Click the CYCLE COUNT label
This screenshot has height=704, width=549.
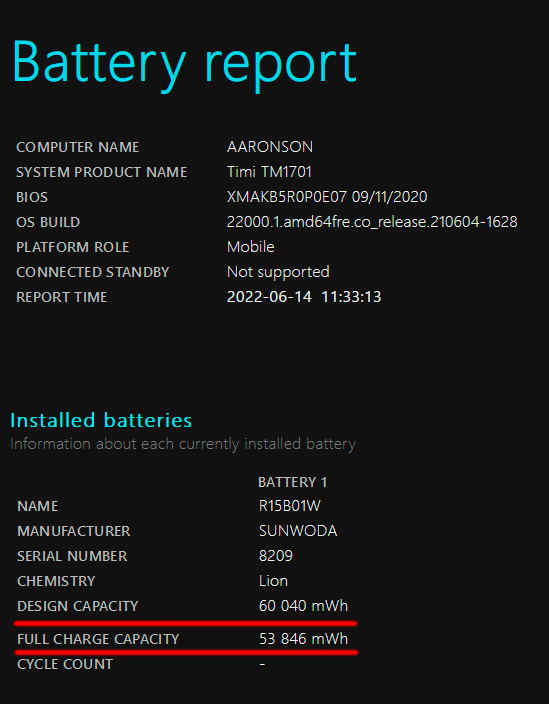(65, 664)
